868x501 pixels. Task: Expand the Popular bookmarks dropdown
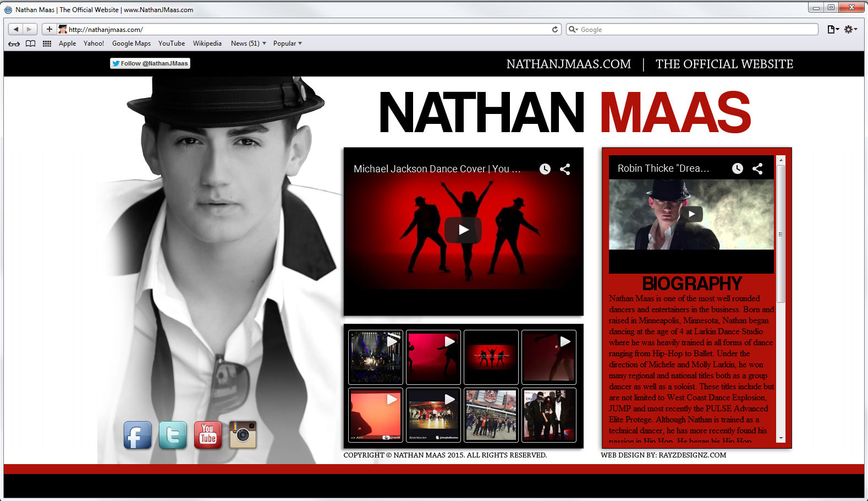287,43
